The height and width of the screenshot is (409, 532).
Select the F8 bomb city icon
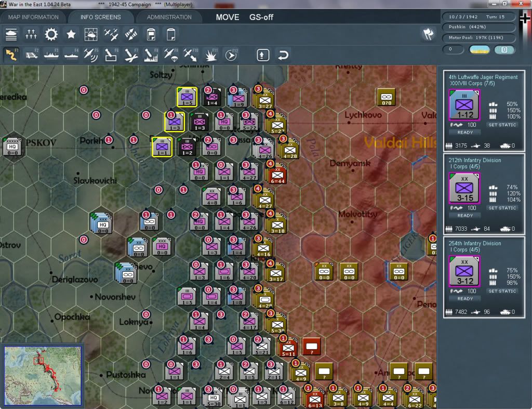tap(151, 55)
